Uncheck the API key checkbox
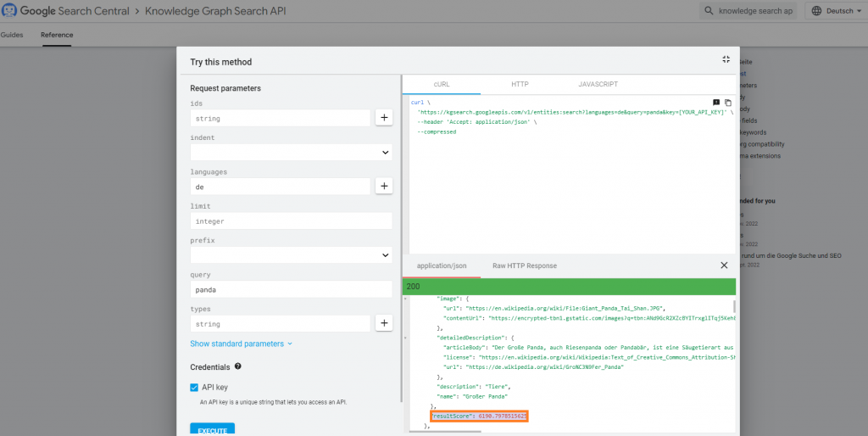Viewport: 868px width, 436px height. coord(195,388)
